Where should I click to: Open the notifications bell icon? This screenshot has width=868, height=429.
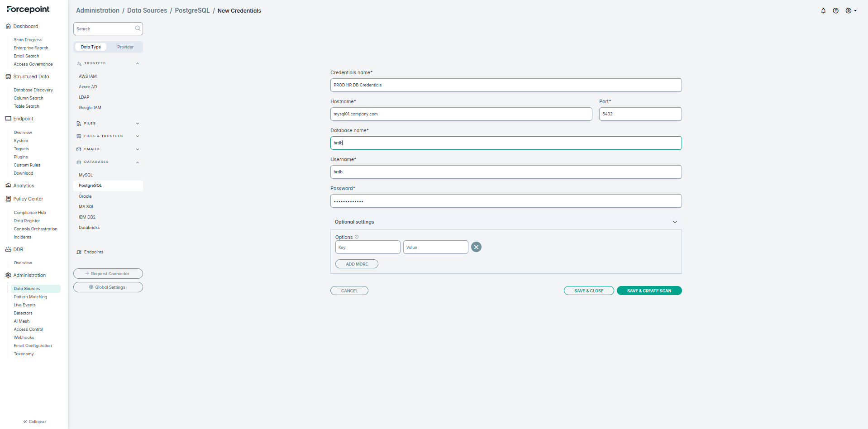tap(823, 11)
